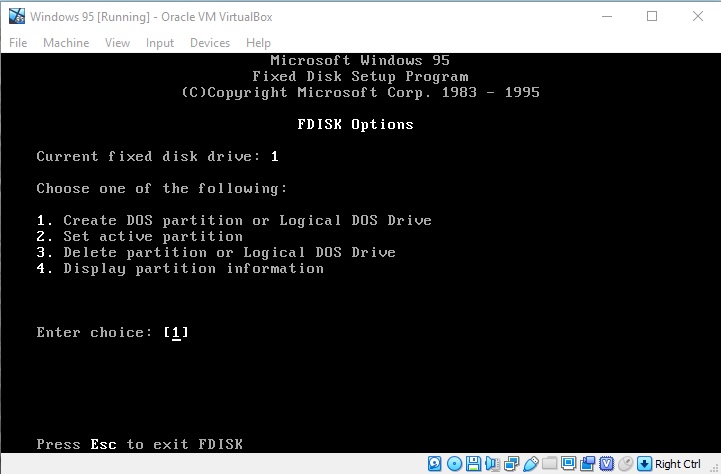Click the Enter choice input field
The height and width of the screenshot is (474, 721).
tap(176, 332)
